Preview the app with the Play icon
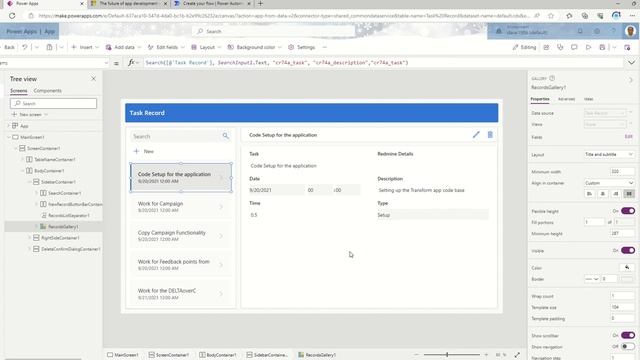The image size is (640, 360). tap(588, 47)
